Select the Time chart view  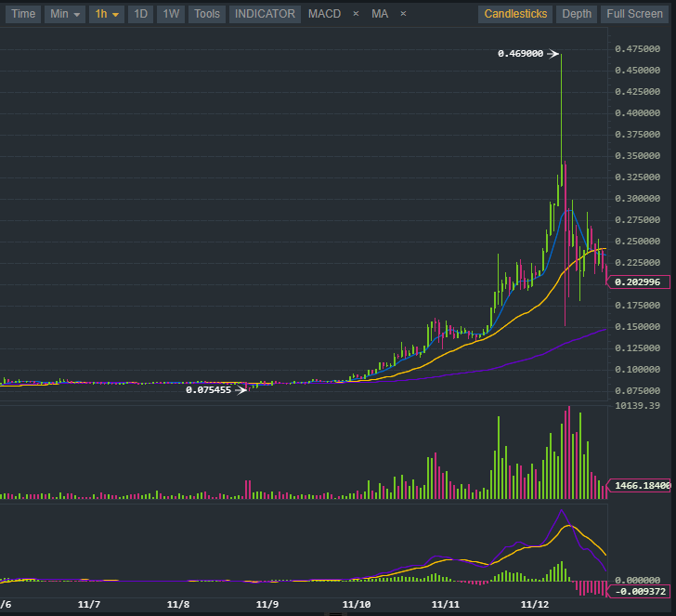pyautogui.click(x=23, y=14)
